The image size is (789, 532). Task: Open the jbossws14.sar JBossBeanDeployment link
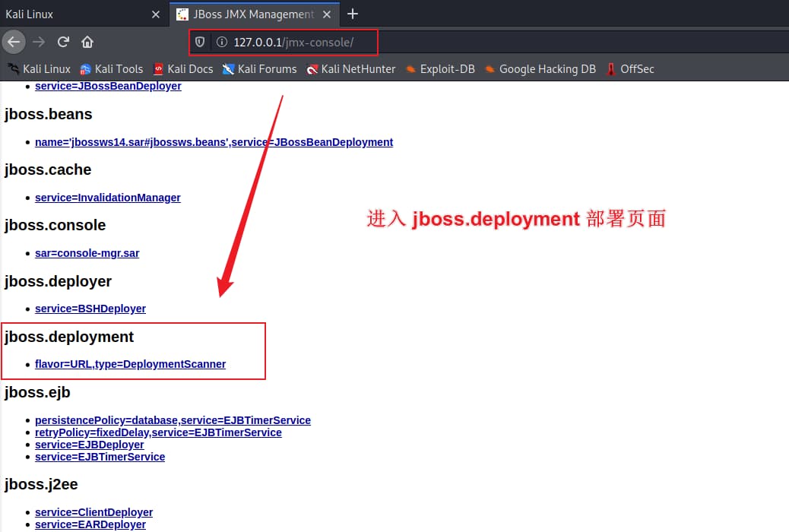pyautogui.click(x=214, y=142)
